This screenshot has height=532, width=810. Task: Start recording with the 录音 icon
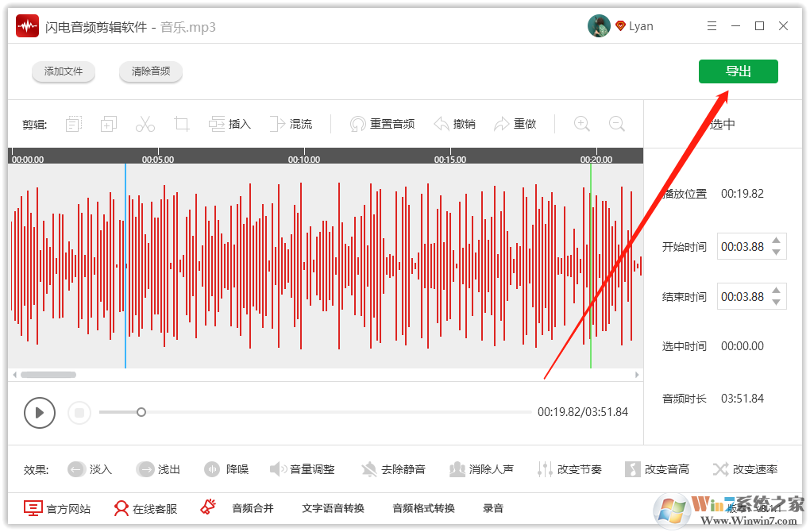point(492,508)
